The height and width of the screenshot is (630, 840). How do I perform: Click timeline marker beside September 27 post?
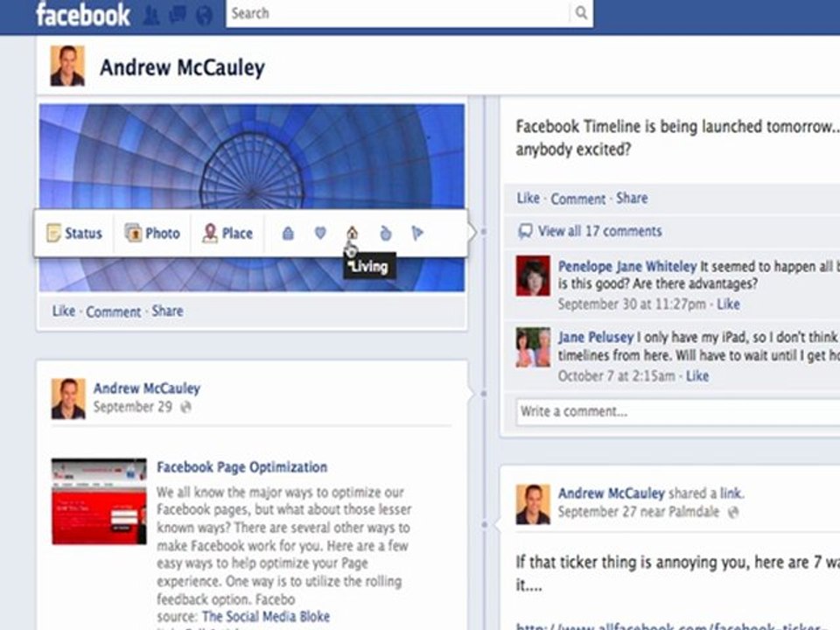click(484, 525)
